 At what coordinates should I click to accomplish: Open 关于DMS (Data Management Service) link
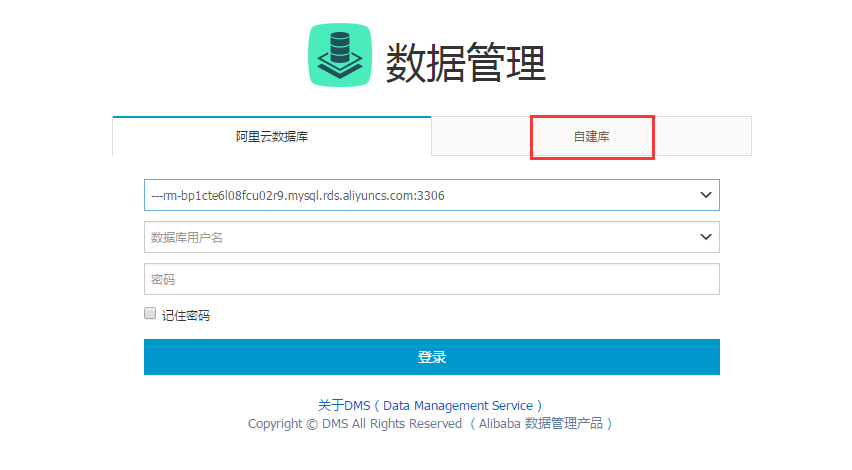(x=430, y=405)
